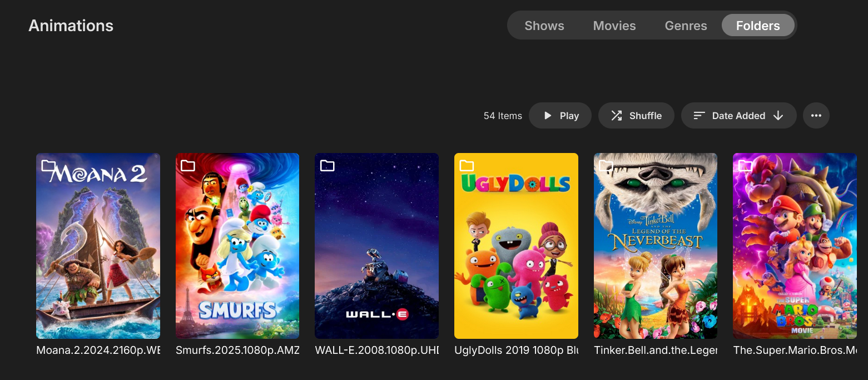Switch to the Movies tab
This screenshot has height=380, width=868.
614,26
